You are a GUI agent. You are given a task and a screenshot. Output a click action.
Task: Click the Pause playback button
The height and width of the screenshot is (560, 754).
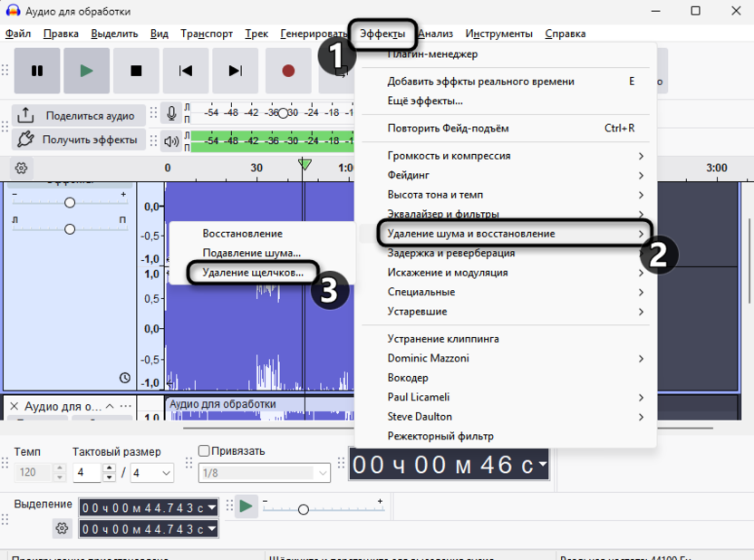coord(37,71)
